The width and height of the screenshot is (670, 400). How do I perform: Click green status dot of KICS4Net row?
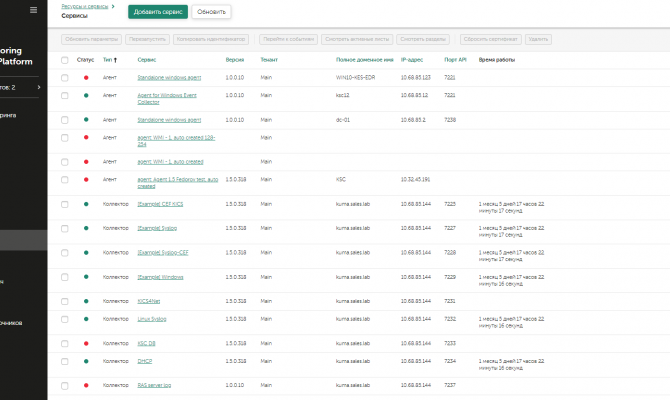[86, 301]
